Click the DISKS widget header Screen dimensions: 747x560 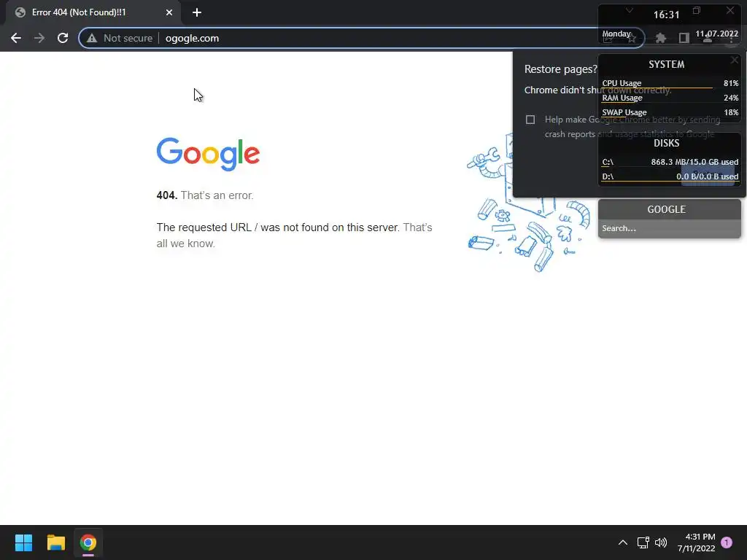tap(666, 144)
